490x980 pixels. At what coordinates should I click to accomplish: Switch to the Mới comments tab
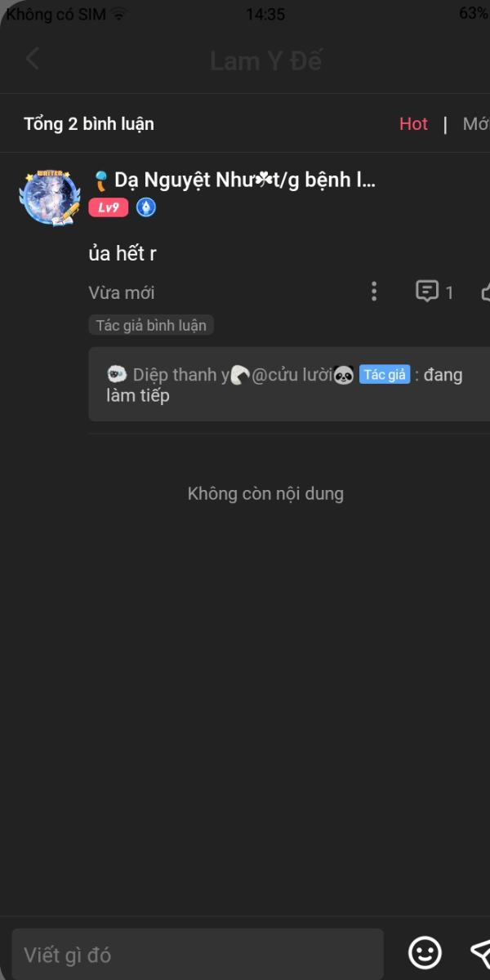(476, 124)
